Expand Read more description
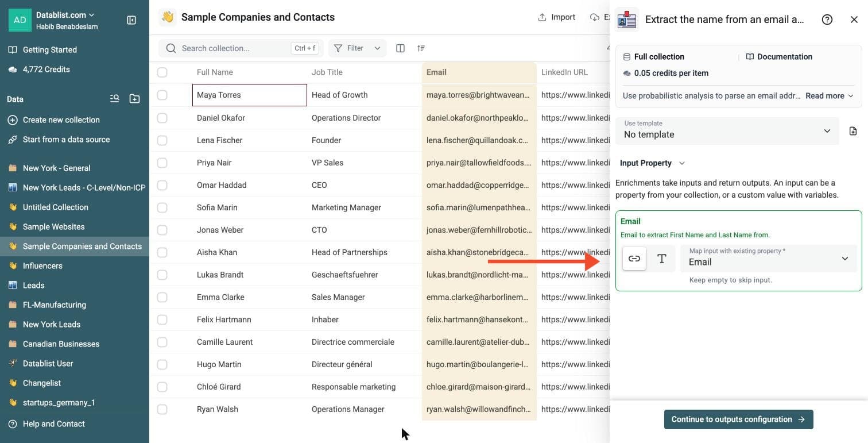This screenshot has height=443, width=868. (830, 96)
